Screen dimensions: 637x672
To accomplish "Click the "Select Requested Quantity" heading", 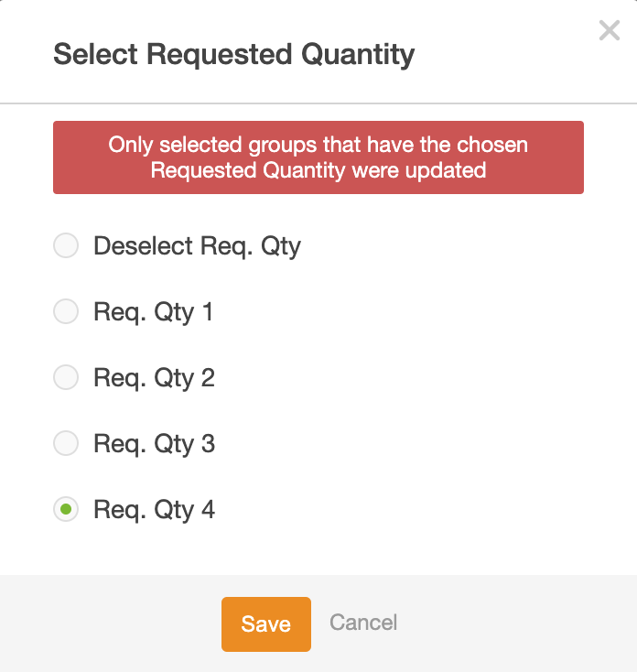I will pyautogui.click(x=233, y=54).
